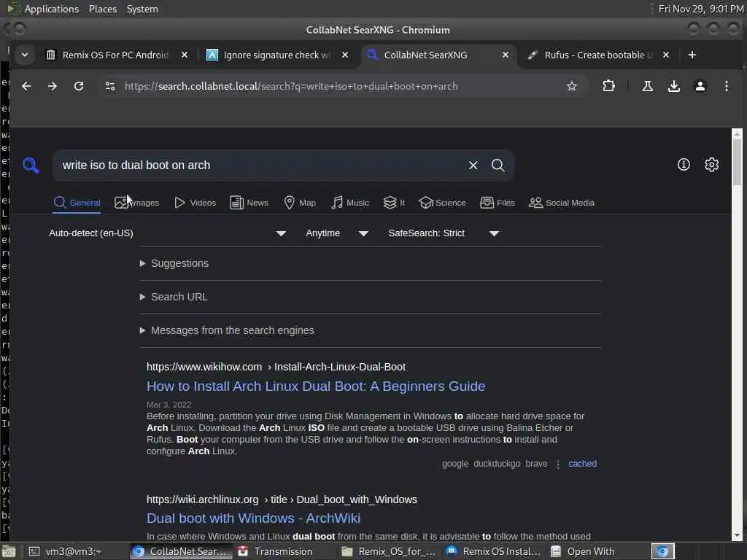Image resolution: width=747 pixels, height=560 pixels.
Task: Submit search with magnifier button
Action: 498,166
